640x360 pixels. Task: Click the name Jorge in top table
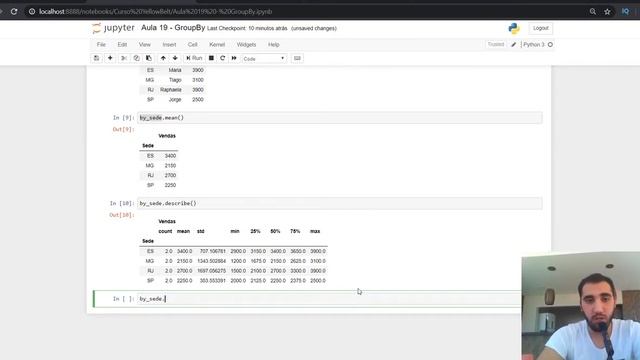click(x=175, y=100)
